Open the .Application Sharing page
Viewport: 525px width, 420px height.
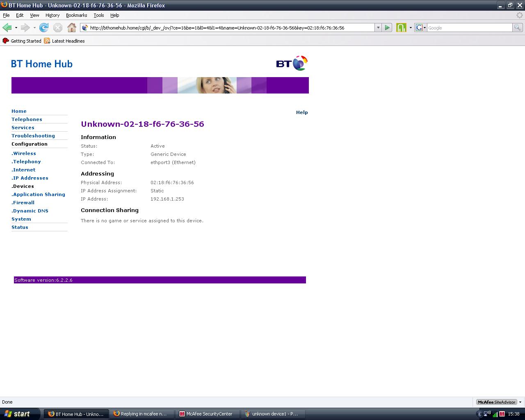(38, 194)
